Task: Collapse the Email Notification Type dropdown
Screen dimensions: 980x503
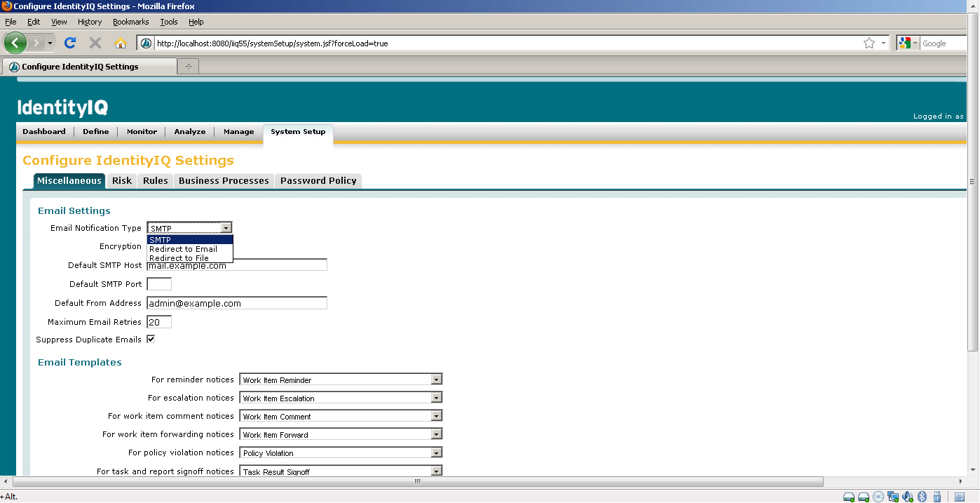Action: click(x=226, y=228)
